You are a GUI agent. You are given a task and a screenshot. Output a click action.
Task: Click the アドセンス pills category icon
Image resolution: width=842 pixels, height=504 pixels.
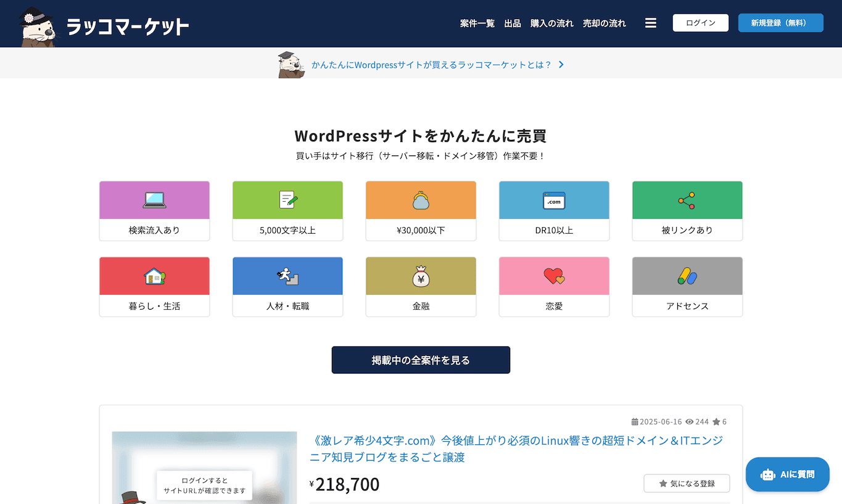pos(687,276)
